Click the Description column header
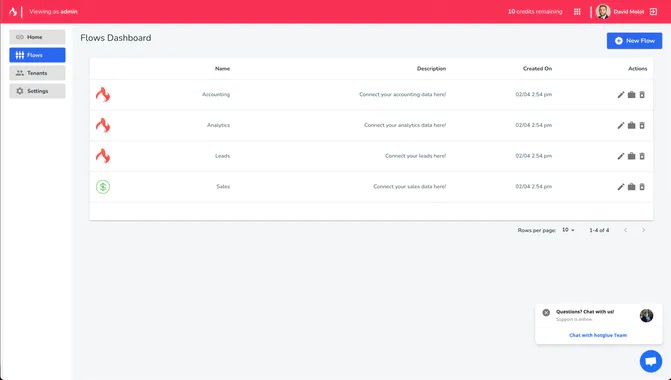Image resolution: width=671 pixels, height=380 pixels. pyautogui.click(x=431, y=68)
